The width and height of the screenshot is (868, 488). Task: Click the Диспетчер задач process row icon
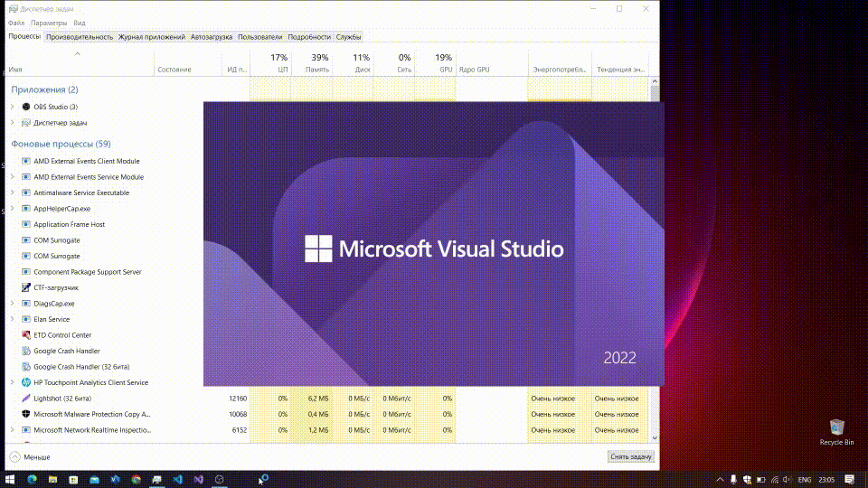pos(26,123)
